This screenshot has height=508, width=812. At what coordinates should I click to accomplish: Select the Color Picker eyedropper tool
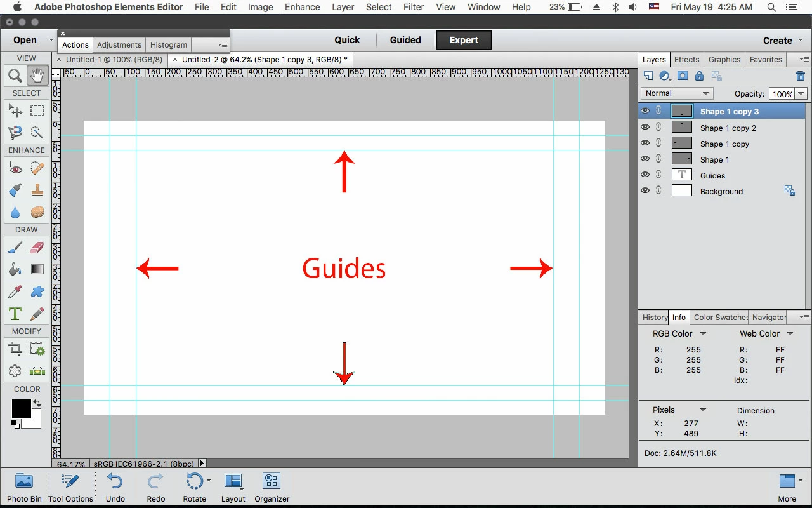(x=15, y=291)
